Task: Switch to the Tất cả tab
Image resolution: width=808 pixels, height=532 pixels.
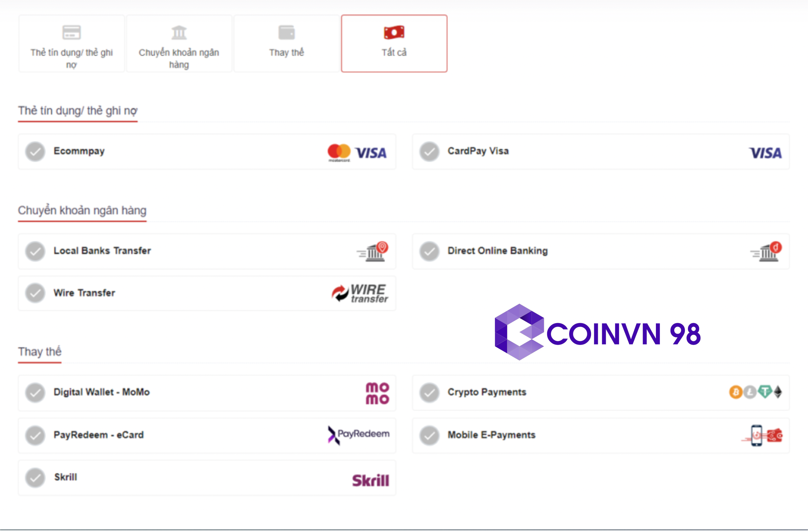Action: pos(394,43)
